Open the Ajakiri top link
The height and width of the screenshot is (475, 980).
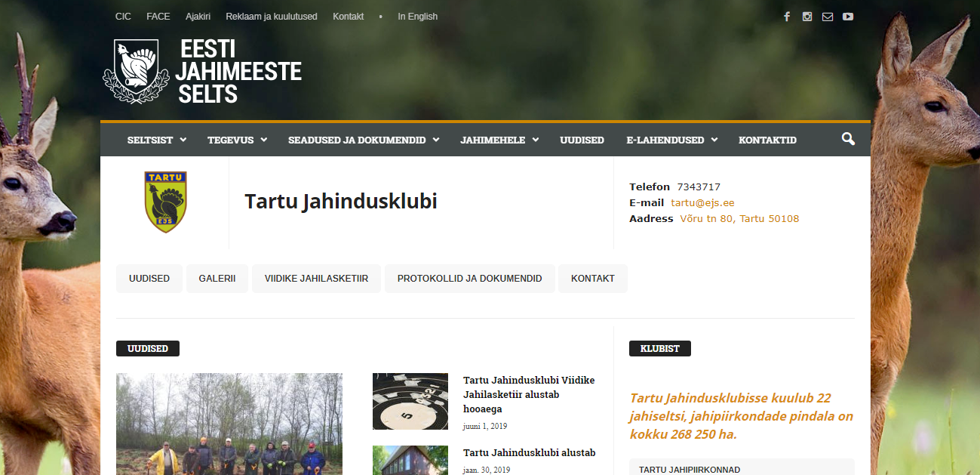tap(198, 17)
